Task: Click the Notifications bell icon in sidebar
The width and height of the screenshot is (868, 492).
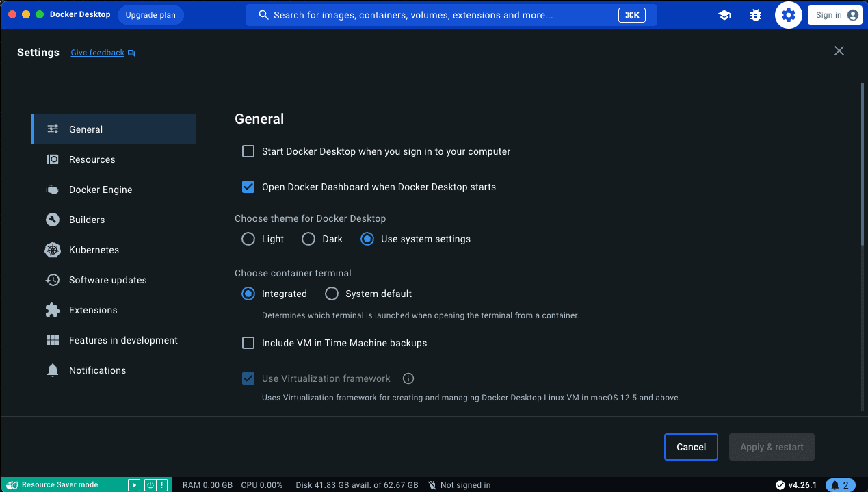Action: (53, 370)
